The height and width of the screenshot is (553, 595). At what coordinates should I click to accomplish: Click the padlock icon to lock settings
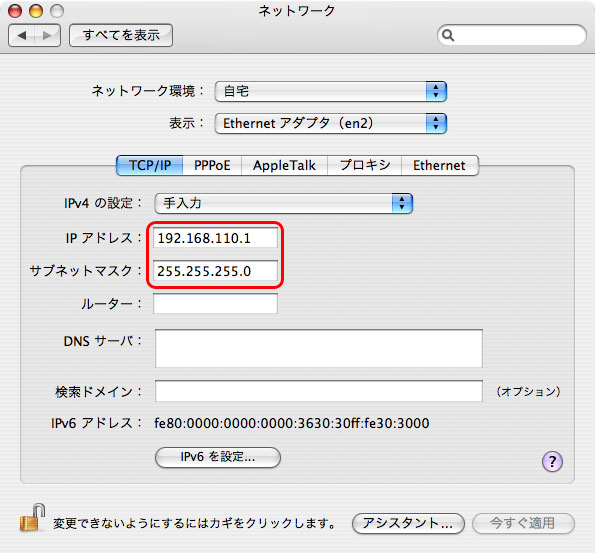coord(32,518)
